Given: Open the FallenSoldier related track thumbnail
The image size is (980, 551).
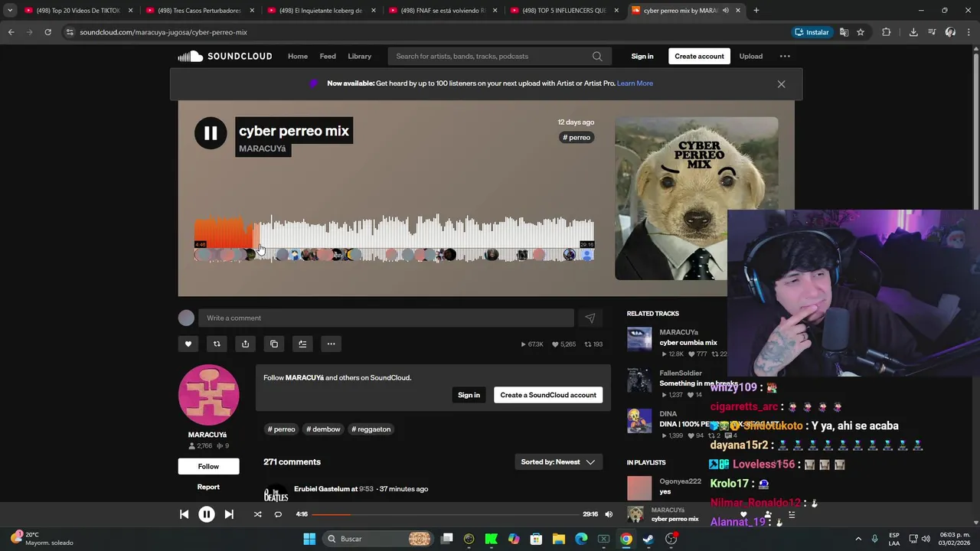Looking at the screenshot, I should 639,380.
